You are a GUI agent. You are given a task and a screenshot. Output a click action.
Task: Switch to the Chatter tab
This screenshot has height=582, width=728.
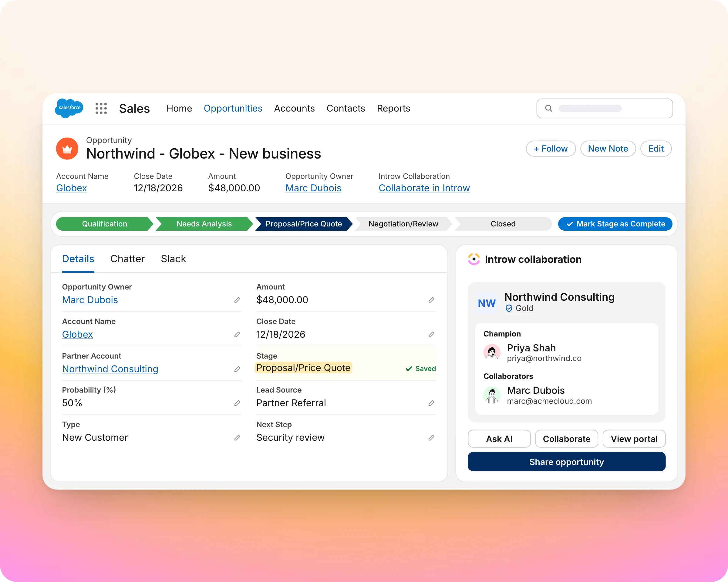point(127,259)
